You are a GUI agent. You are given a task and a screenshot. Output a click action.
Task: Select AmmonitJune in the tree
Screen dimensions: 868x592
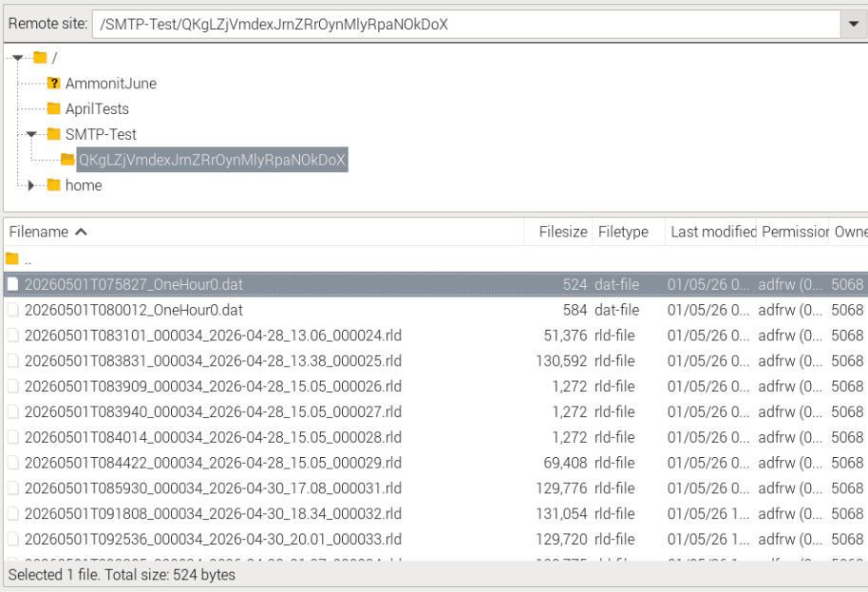coord(111,83)
